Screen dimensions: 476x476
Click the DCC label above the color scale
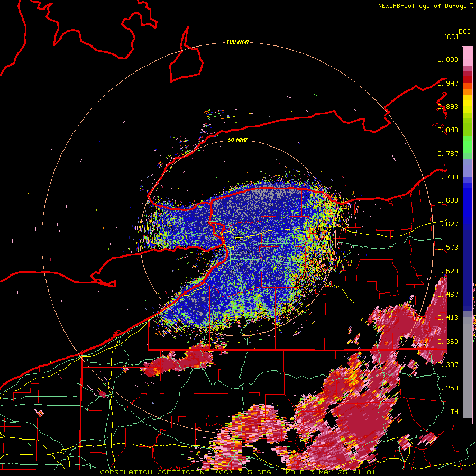click(x=464, y=32)
